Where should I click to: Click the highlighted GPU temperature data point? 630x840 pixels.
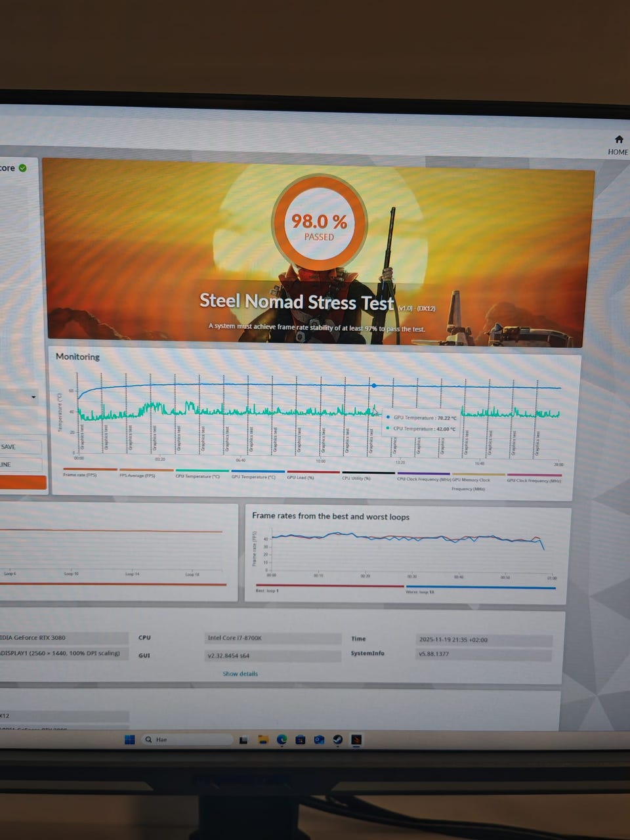[374, 386]
